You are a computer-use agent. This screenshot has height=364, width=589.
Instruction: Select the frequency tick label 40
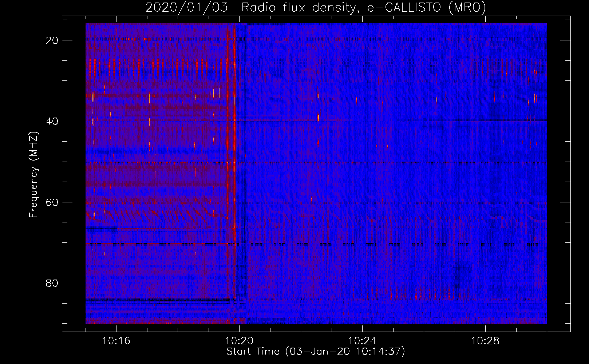52,121
